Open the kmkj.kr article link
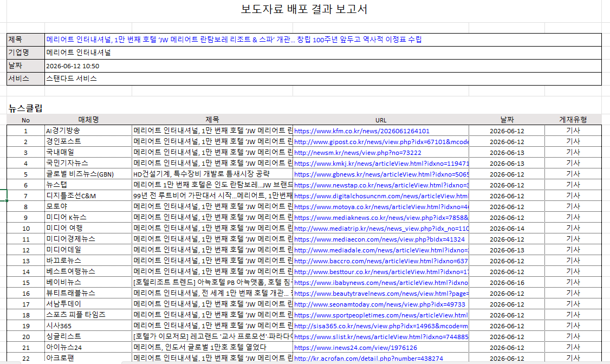610x364 pixels. [x=381, y=164]
